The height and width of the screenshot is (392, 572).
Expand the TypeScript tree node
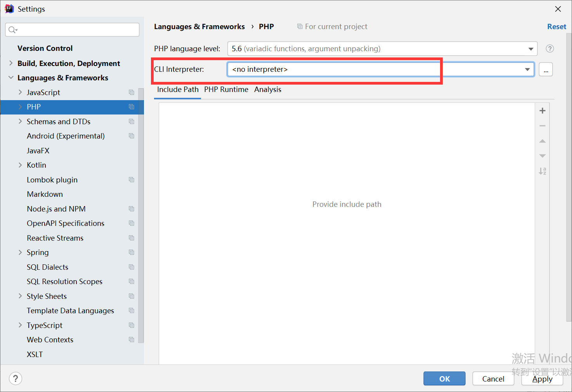click(20, 325)
